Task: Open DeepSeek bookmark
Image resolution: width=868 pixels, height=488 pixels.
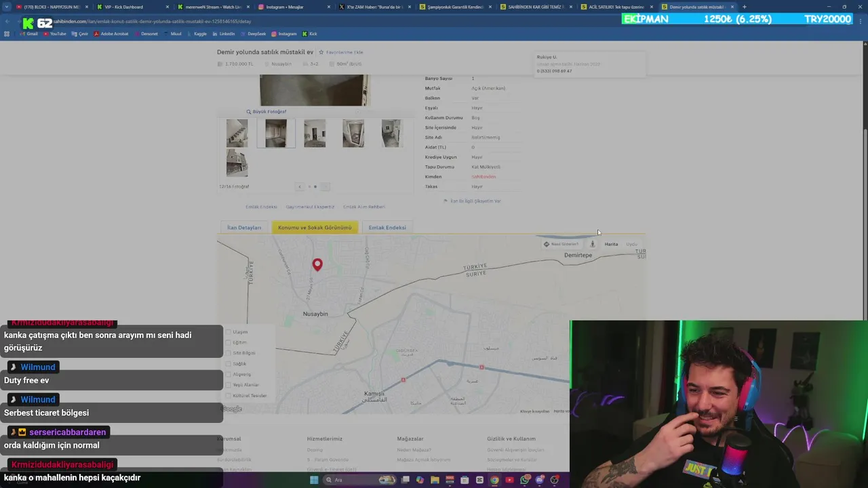Action: click(252, 34)
